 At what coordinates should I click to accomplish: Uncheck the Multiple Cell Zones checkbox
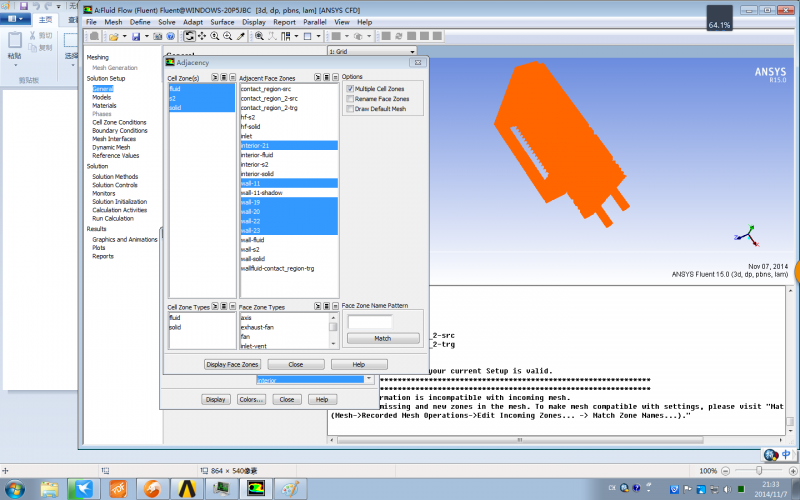click(x=350, y=89)
